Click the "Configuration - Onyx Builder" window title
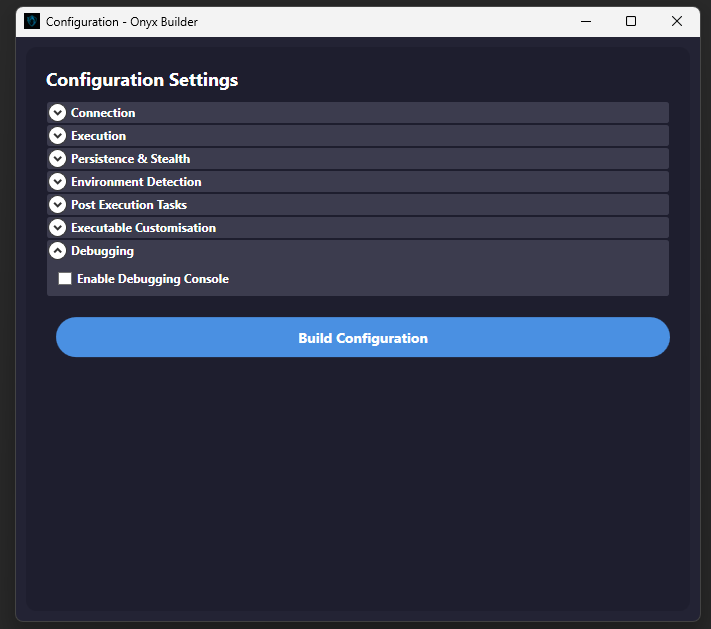 pos(122,22)
